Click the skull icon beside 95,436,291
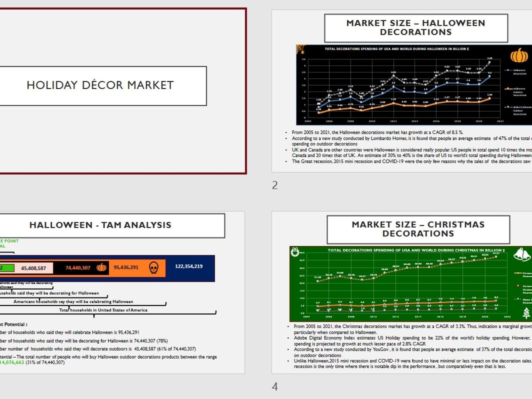This screenshot has width=532, height=399. [154, 267]
